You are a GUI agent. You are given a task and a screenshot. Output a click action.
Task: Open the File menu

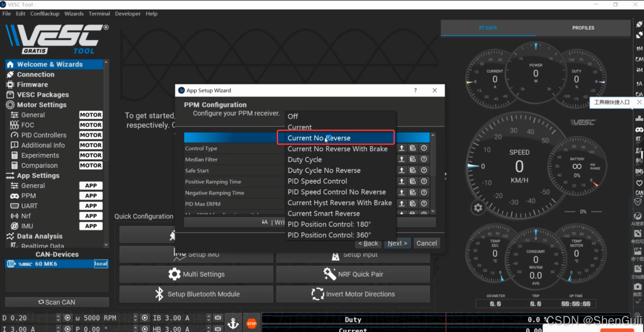(7, 13)
